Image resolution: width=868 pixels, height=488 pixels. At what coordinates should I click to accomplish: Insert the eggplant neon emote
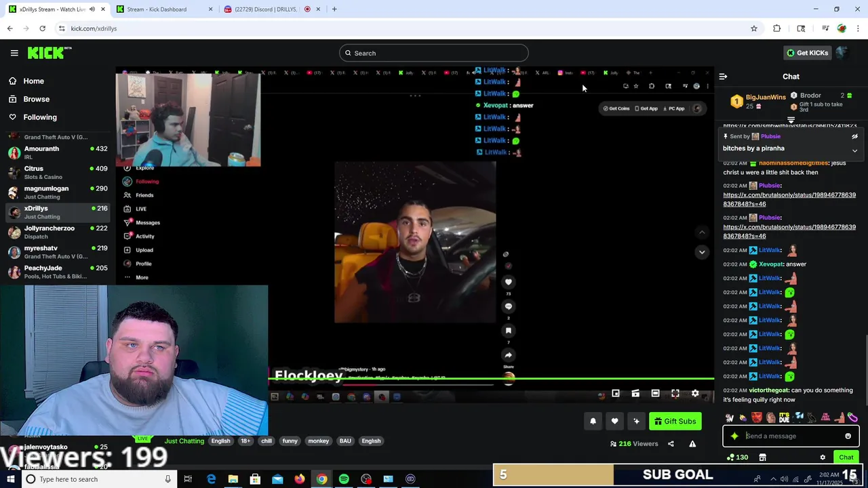tap(852, 418)
